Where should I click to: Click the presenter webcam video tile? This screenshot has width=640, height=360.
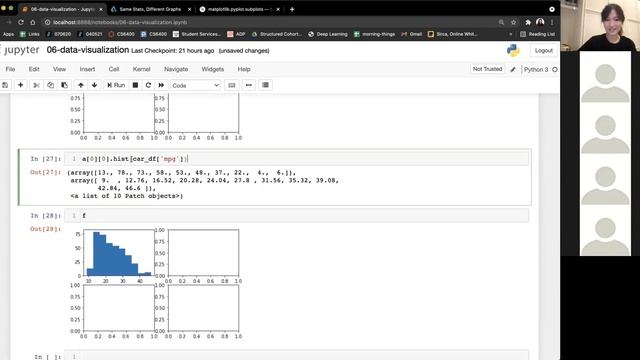[600, 25]
